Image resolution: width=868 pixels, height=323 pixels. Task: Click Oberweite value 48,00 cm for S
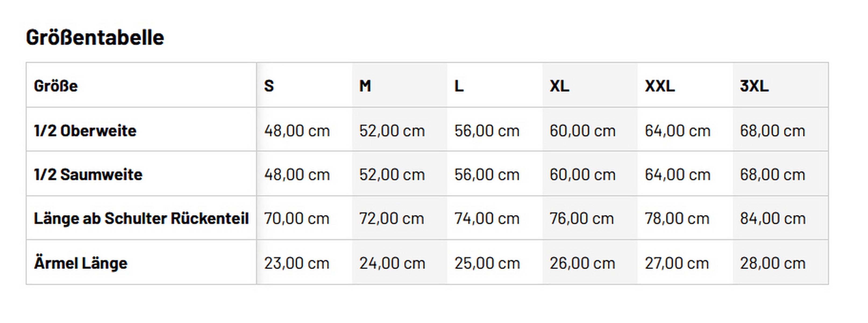(x=297, y=131)
